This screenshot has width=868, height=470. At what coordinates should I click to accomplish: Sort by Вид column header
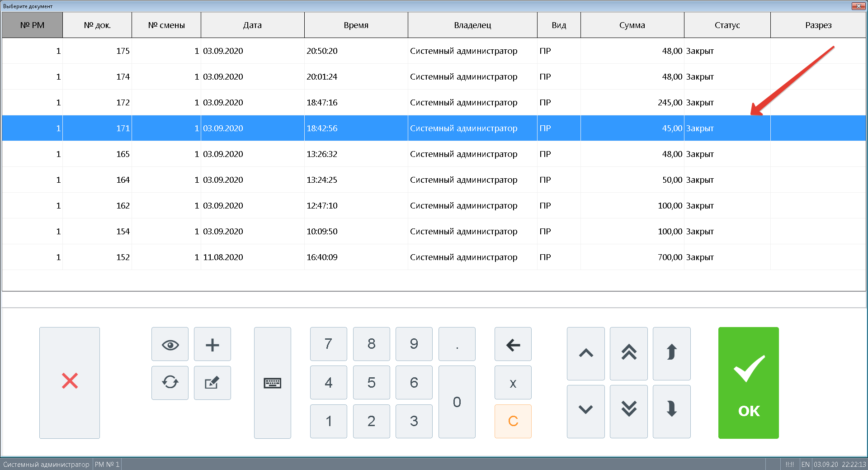pyautogui.click(x=559, y=25)
